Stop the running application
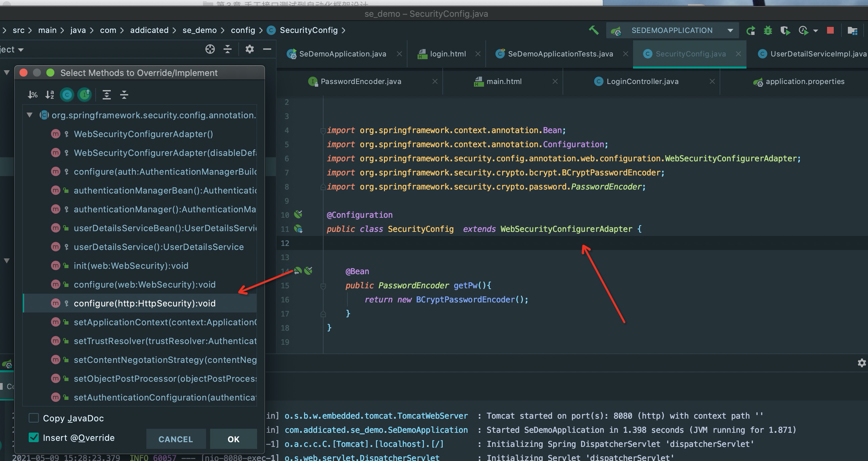The image size is (868, 461). coord(830,31)
